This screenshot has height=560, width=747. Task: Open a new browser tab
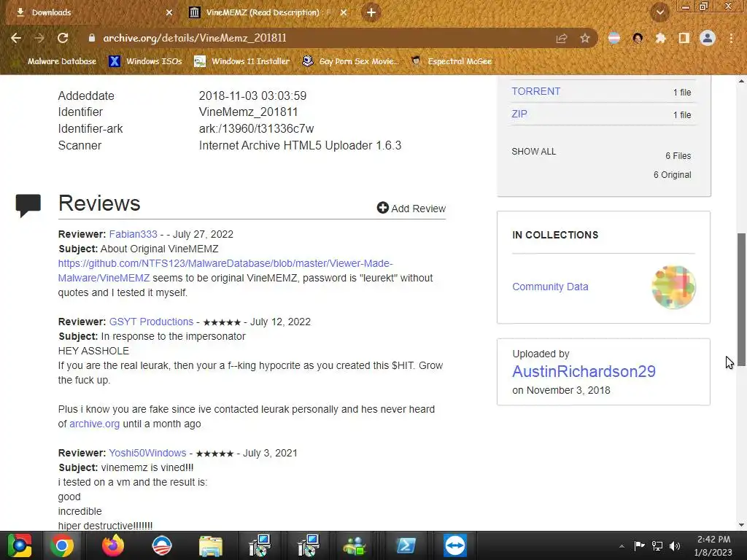click(x=371, y=12)
